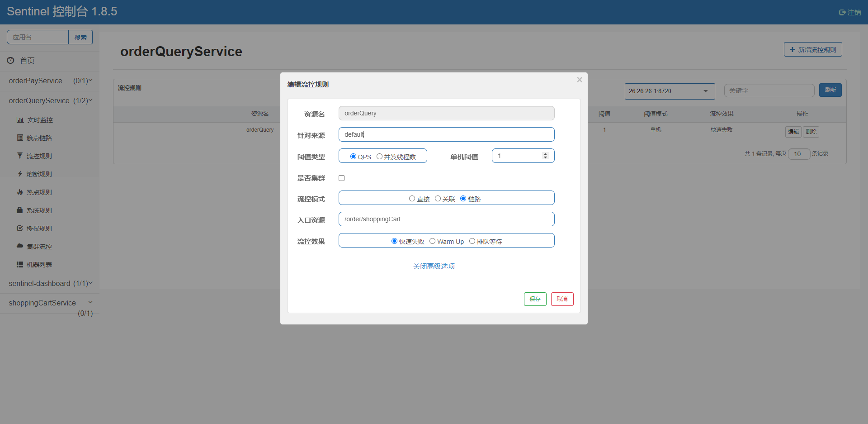
Task: Select the 并发线程数 radio button
Action: [379, 157]
